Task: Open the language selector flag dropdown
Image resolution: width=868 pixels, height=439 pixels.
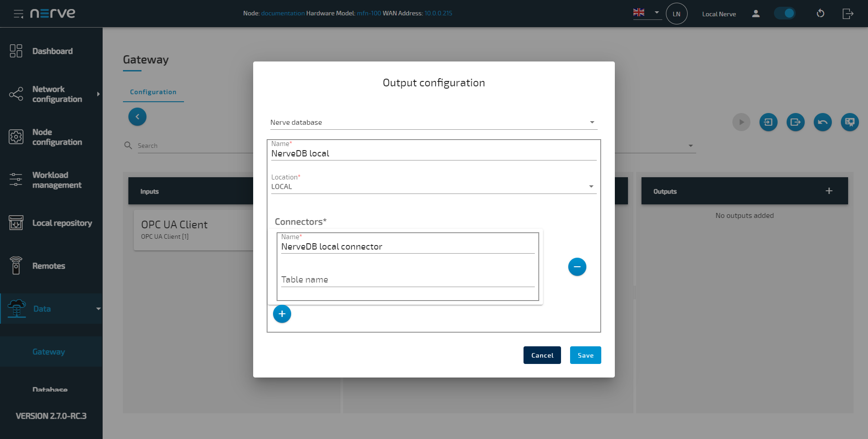Action: tap(646, 13)
